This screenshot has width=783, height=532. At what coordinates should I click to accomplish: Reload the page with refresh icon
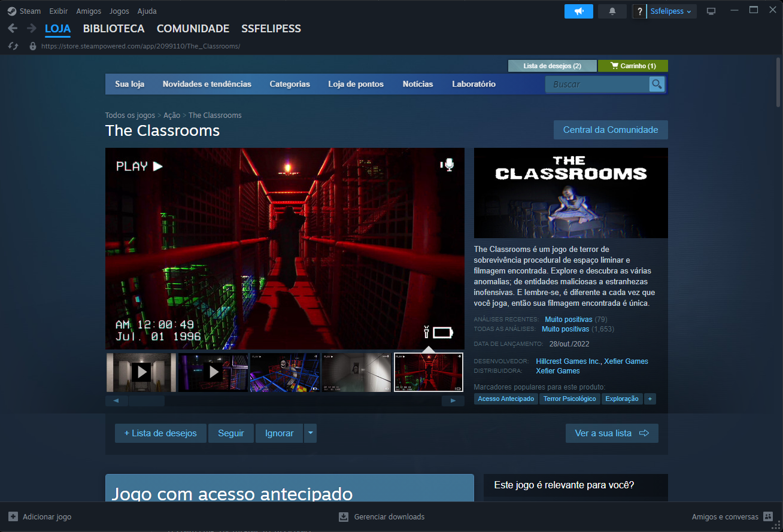[x=13, y=46]
